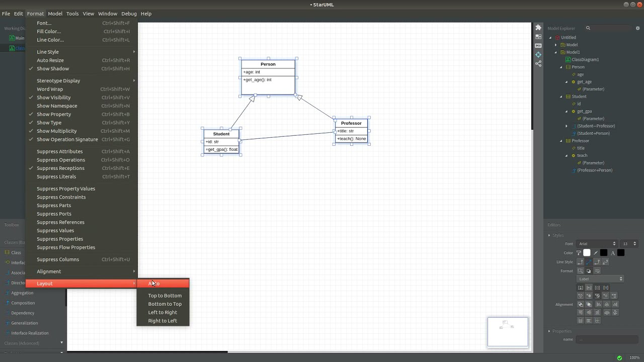Click the white fill color swatch
This screenshot has height=362, width=644.
coord(587,253)
